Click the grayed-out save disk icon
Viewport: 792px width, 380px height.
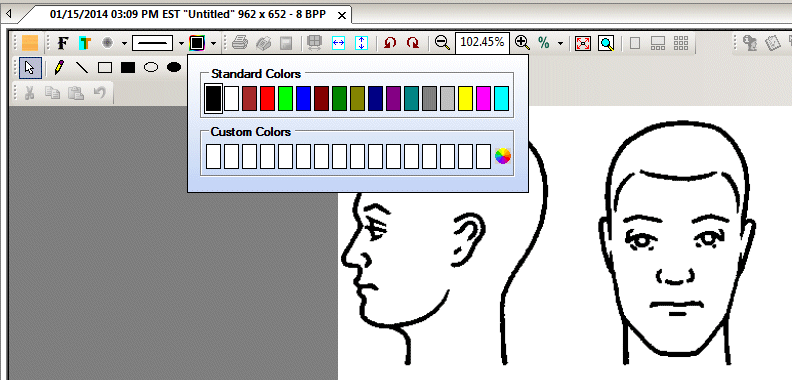click(x=286, y=43)
